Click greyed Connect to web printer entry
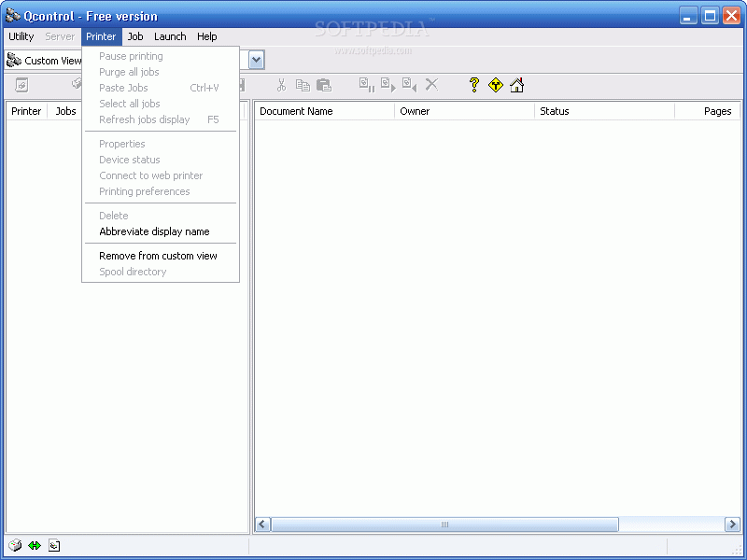Viewport: 747px width, 560px height. click(161, 175)
